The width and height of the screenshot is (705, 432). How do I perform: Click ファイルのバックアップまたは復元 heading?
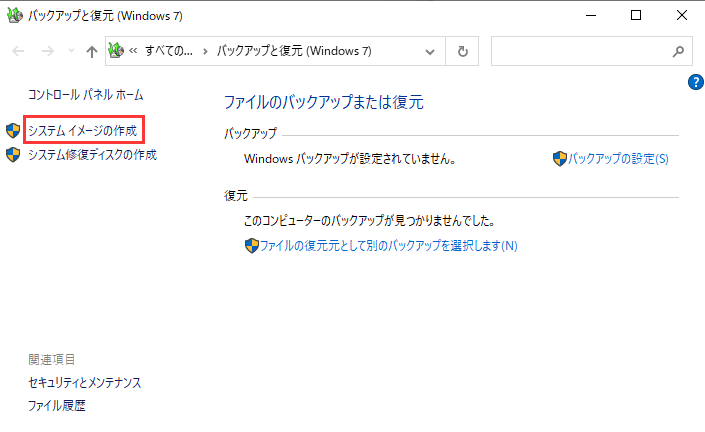coord(324,102)
